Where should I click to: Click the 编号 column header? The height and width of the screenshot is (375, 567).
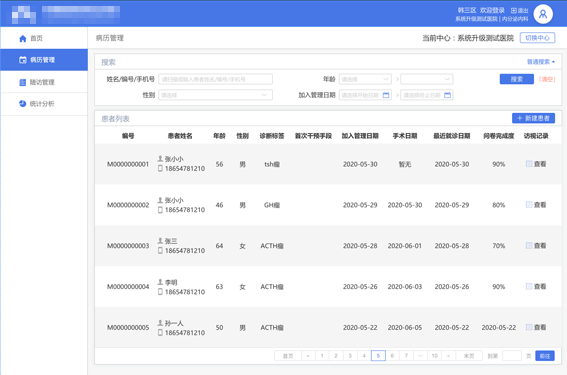click(x=128, y=136)
